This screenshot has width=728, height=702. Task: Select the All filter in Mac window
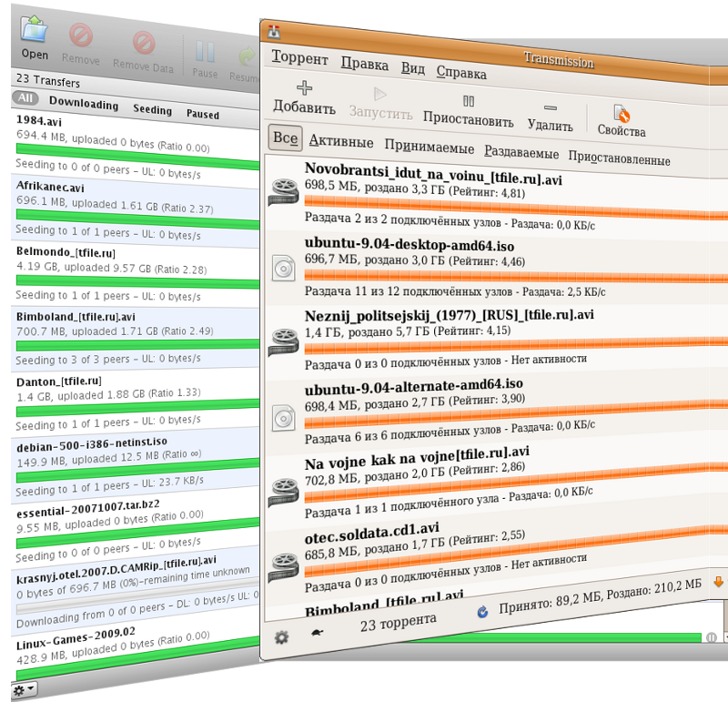25,98
